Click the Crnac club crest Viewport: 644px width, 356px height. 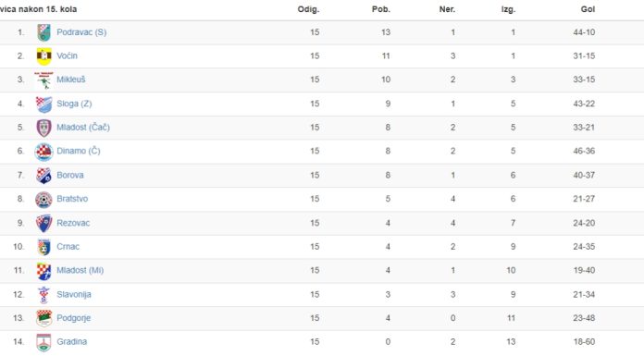[x=43, y=247]
